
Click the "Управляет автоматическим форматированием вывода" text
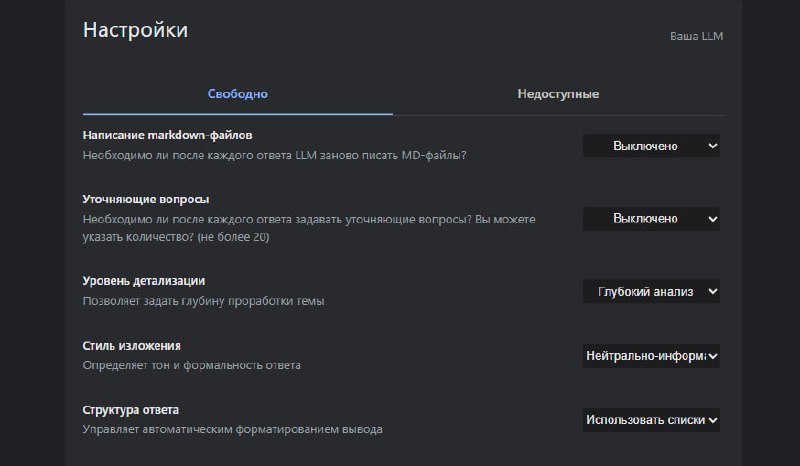[x=232, y=430]
